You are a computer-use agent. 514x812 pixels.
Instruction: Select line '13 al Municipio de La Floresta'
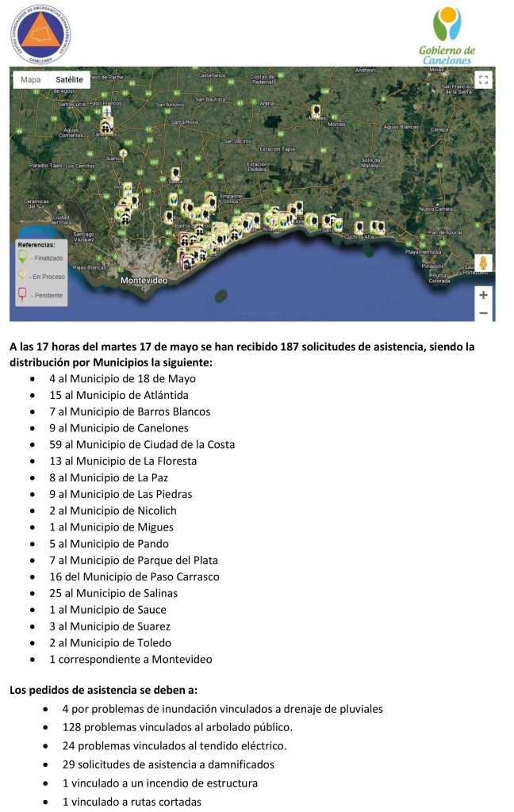tap(123, 461)
